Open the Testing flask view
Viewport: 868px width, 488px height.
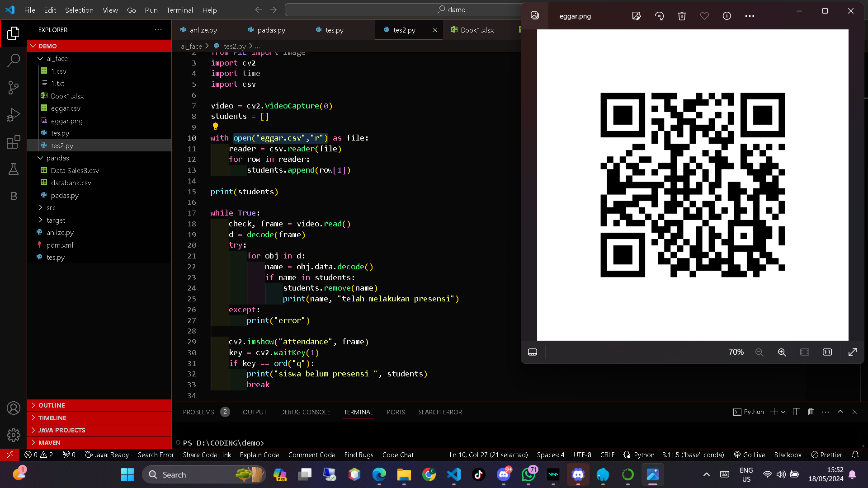point(14,169)
